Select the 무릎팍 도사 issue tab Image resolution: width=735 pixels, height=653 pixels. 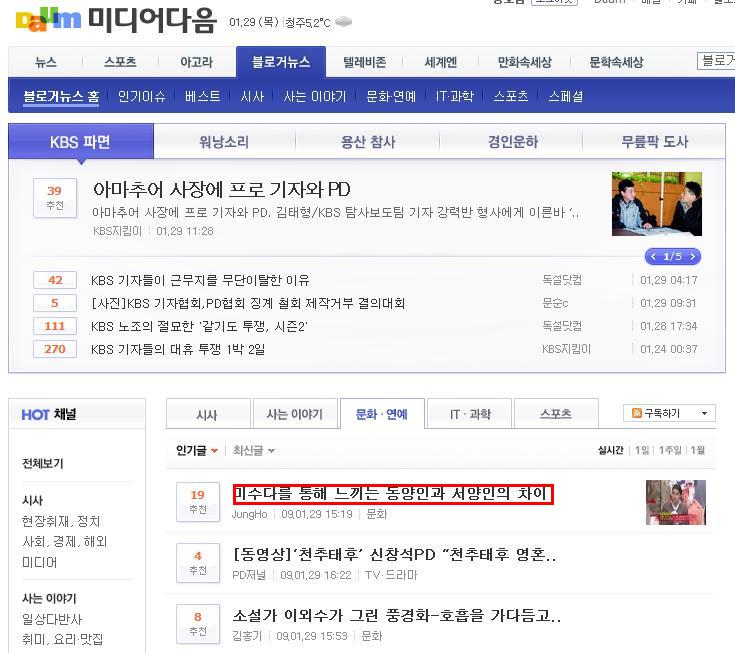654,142
